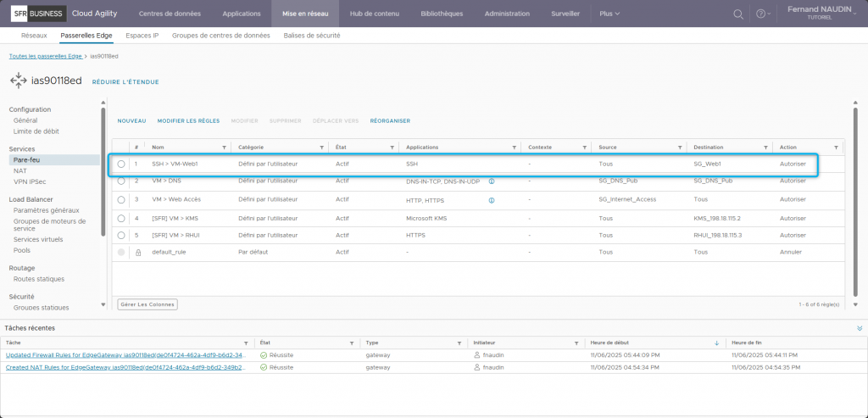The height and width of the screenshot is (418, 868).
Task: Click the NOUVEAU button
Action: 131,121
